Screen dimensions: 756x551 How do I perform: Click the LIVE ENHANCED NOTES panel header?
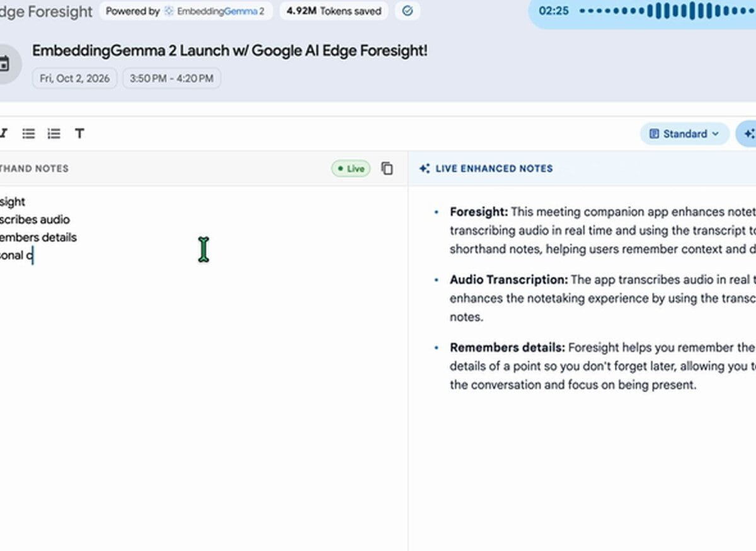[494, 168]
